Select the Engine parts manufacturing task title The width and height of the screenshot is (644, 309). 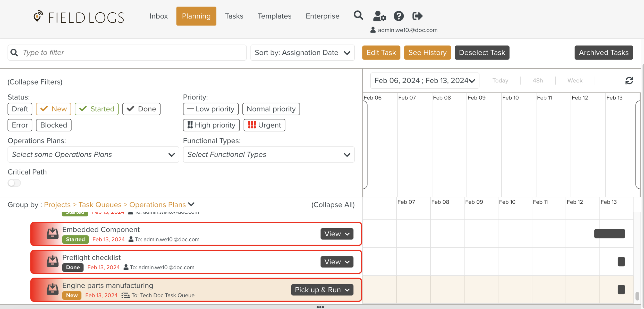point(108,286)
